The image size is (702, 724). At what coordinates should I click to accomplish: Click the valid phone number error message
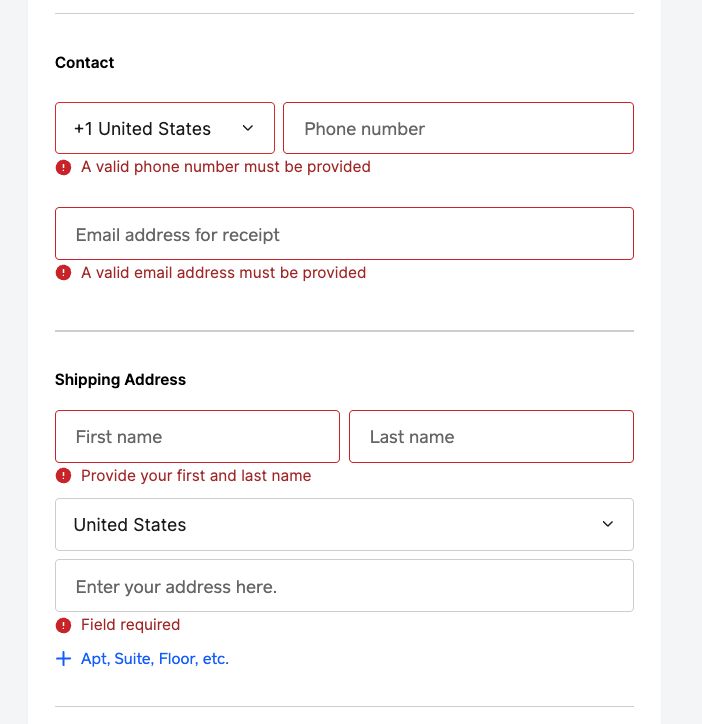226,167
